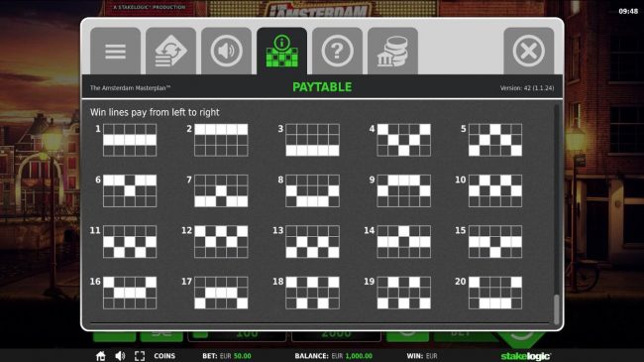This screenshot has height=362, width=644.
Task: Open the hamburger menu tab
Action: pos(115,51)
